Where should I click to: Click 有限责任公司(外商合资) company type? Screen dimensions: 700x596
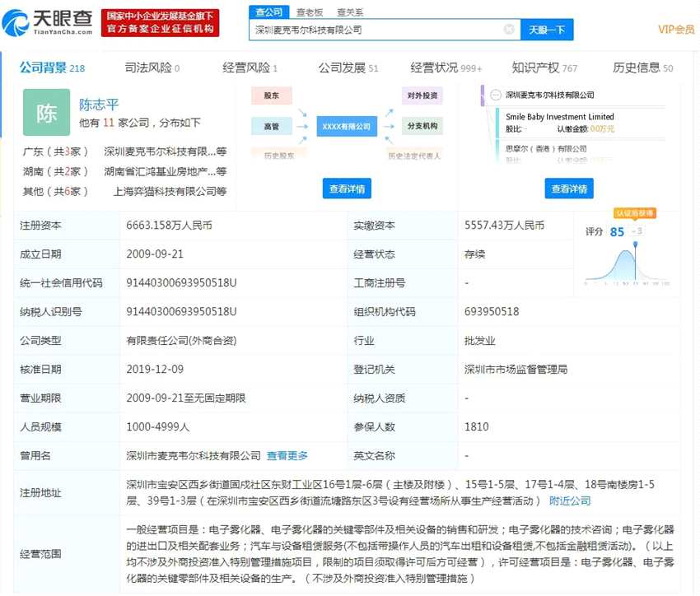click(181, 340)
